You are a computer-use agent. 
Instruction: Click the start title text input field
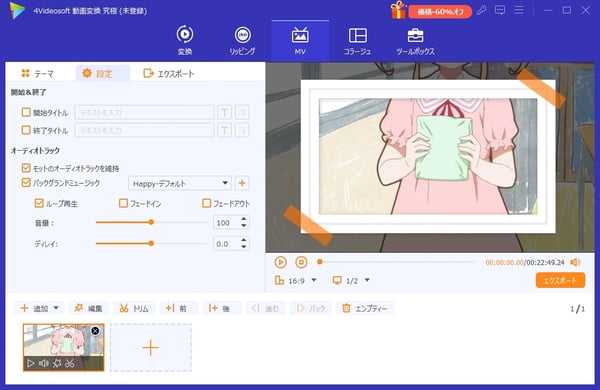click(x=144, y=112)
